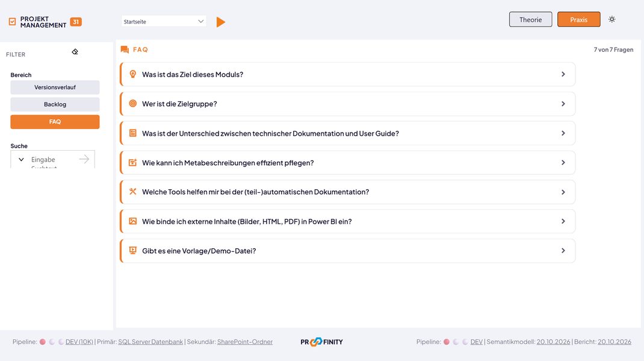Click the orange 31 calendar badge
This screenshot has width=644, height=361.
(76, 22)
